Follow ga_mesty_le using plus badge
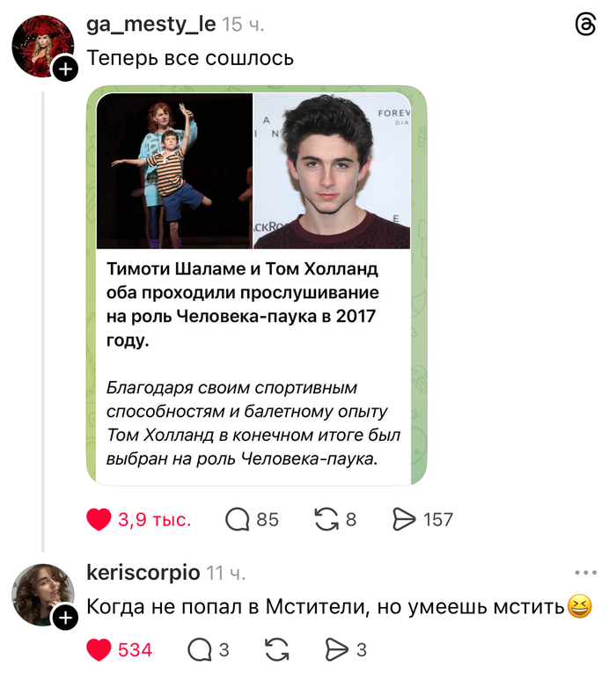 pos(65,69)
